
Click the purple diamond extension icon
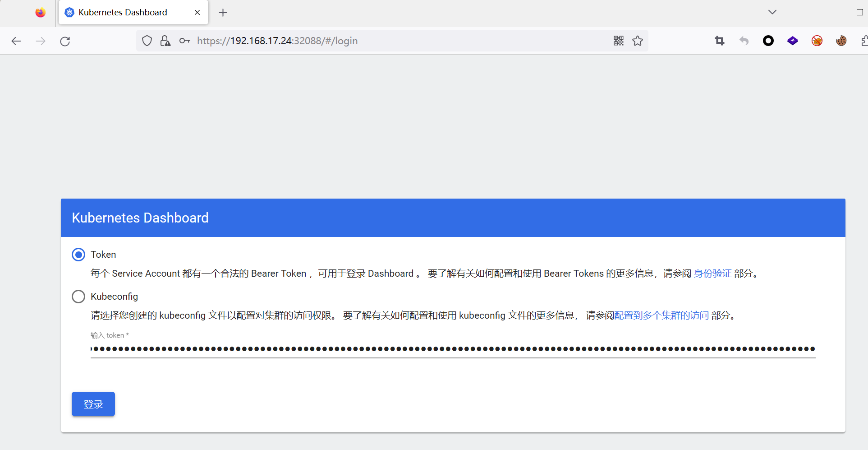(793, 41)
